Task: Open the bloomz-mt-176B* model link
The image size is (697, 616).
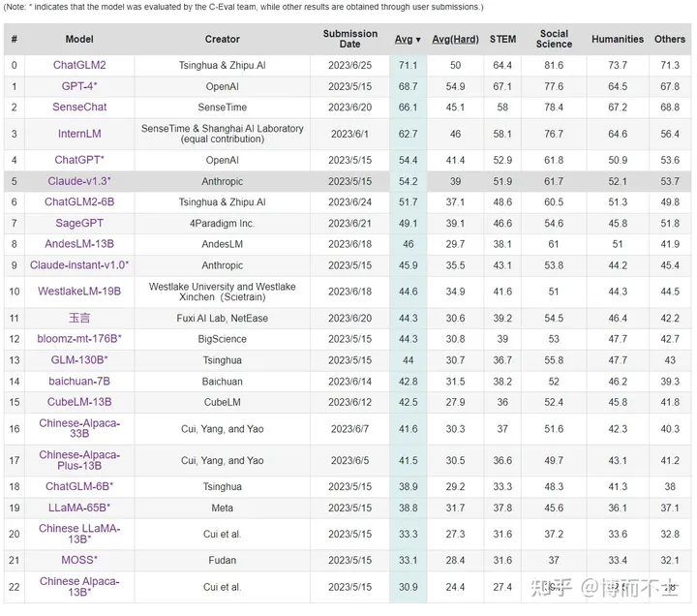Action: (x=79, y=338)
